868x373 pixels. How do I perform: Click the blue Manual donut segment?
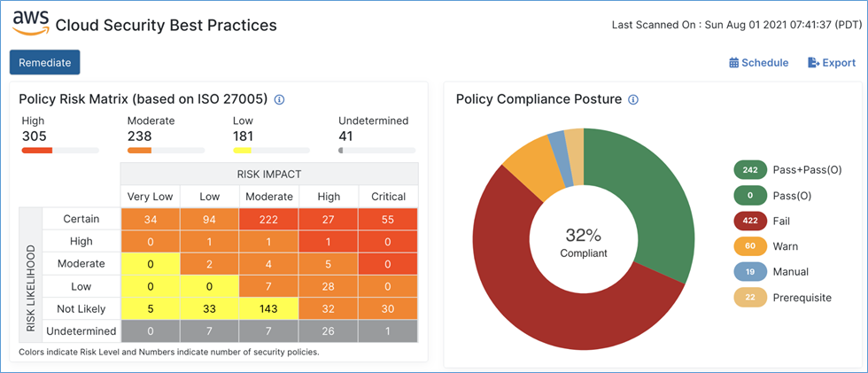[x=560, y=158]
